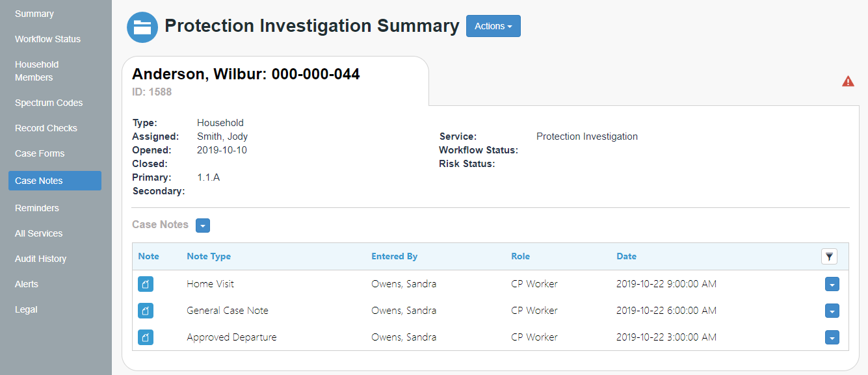Expand General Case Note row dropdown
Viewport: 868px width, 375px height.
click(x=832, y=311)
